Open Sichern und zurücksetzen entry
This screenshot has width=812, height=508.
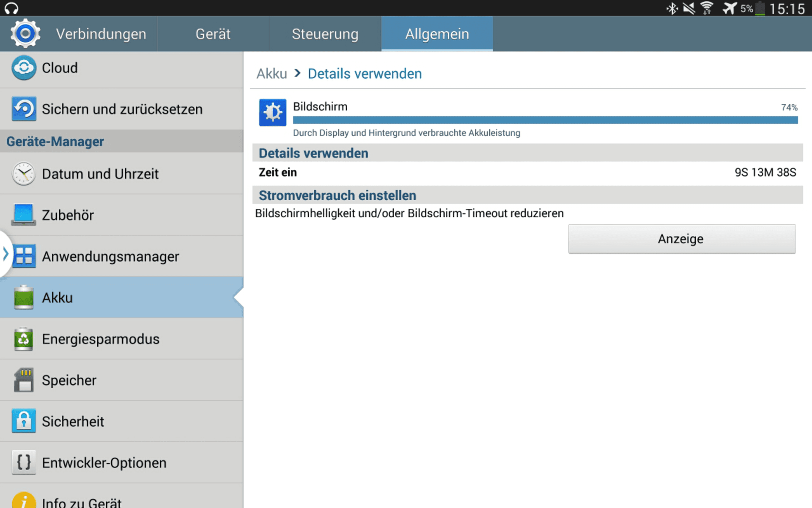122,109
